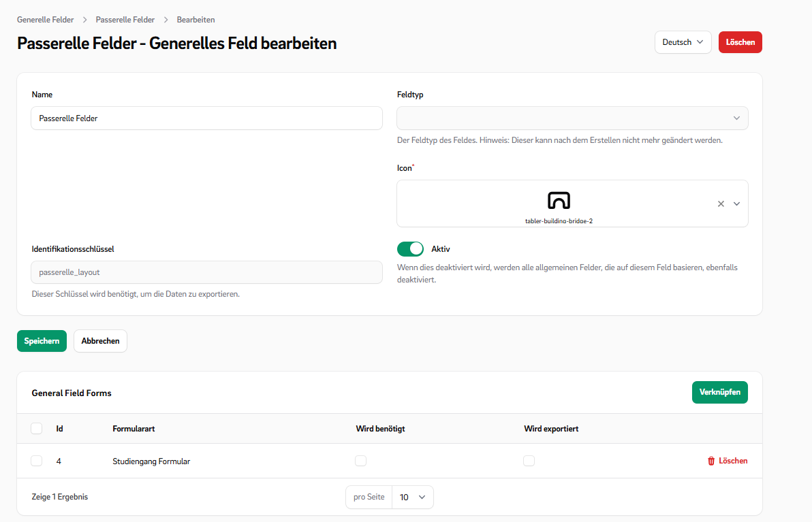
Task: Go to 'Generelle Felder' breadcrumb
Action: pos(46,20)
